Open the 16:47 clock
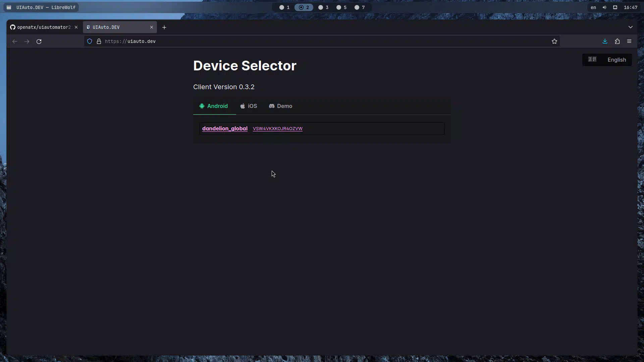Screen dimensions: 644x362 [x=631, y=7]
